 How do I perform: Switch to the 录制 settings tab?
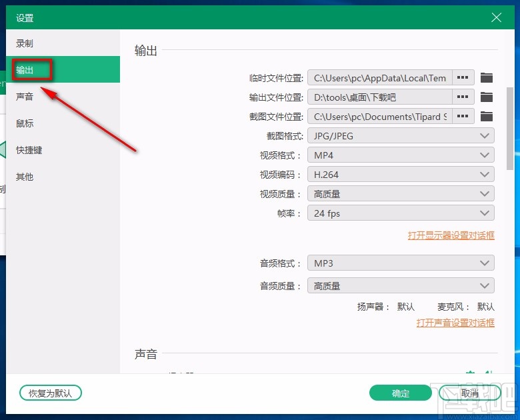63,43
